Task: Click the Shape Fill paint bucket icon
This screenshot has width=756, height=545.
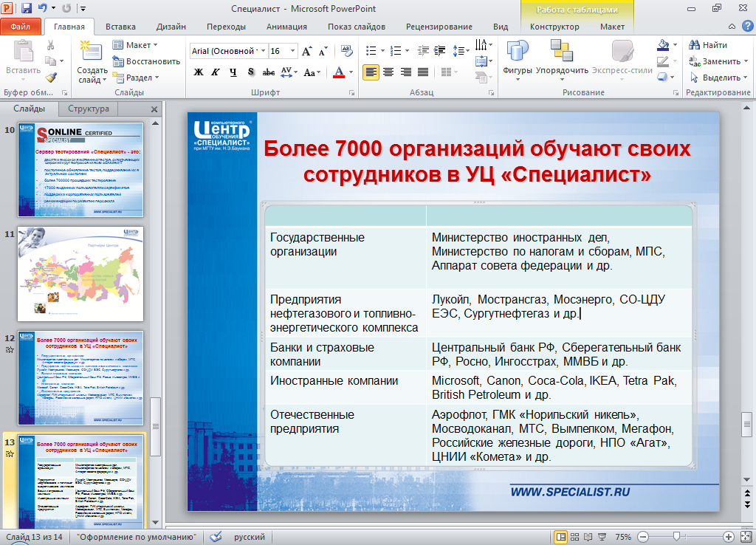Action: tap(663, 45)
